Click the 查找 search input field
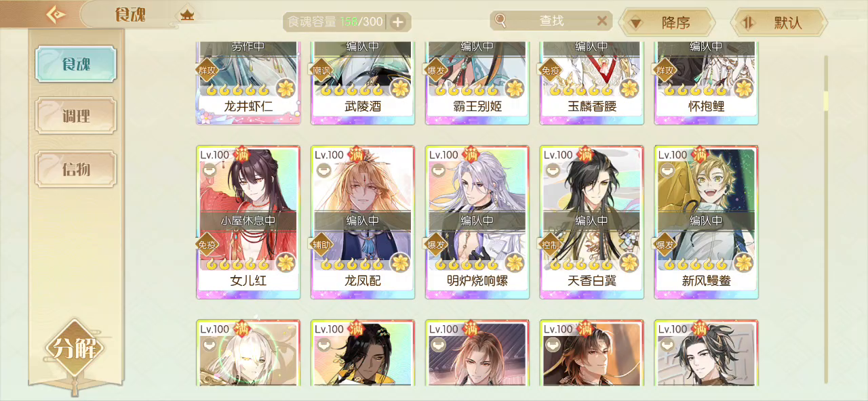Image resolution: width=868 pixels, height=401 pixels. click(x=551, y=21)
